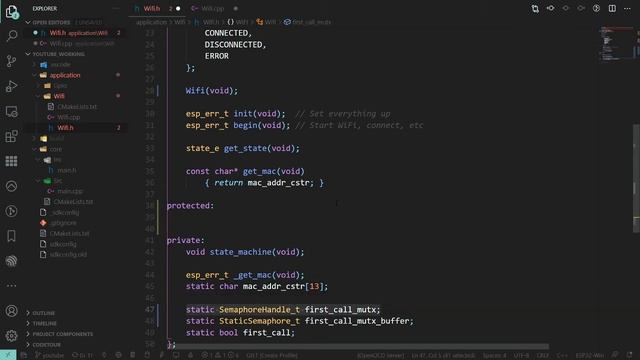Click the OpenOCD server status bar item

(x=380, y=355)
